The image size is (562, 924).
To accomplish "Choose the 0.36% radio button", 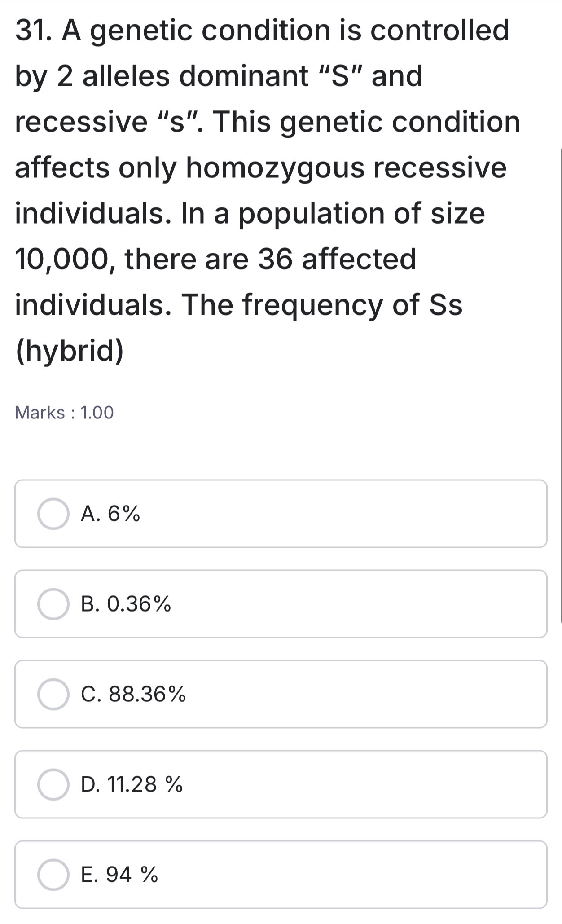I will [x=53, y=604].
